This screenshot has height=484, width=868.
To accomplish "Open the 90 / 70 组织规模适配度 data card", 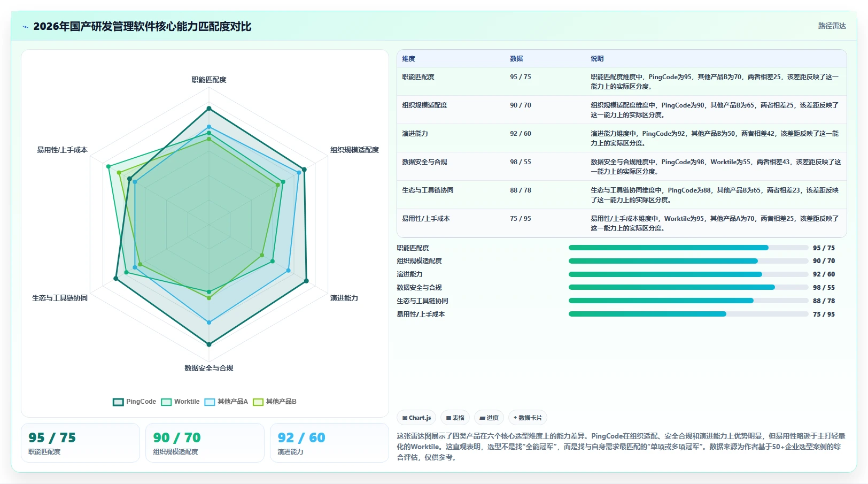I will (x=205, y=443).
